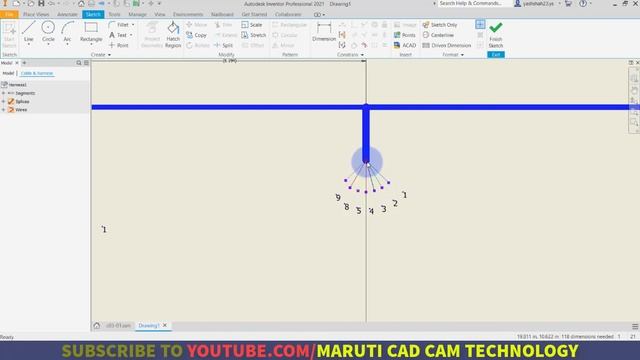
Task: Insert Points from the Insert panel
Action: [x=404, y=35]
